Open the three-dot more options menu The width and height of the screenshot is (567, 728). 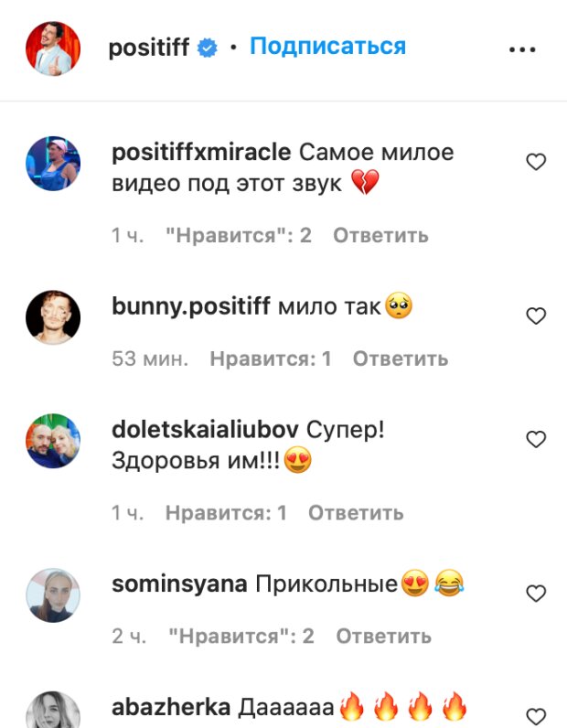point(522,49)
